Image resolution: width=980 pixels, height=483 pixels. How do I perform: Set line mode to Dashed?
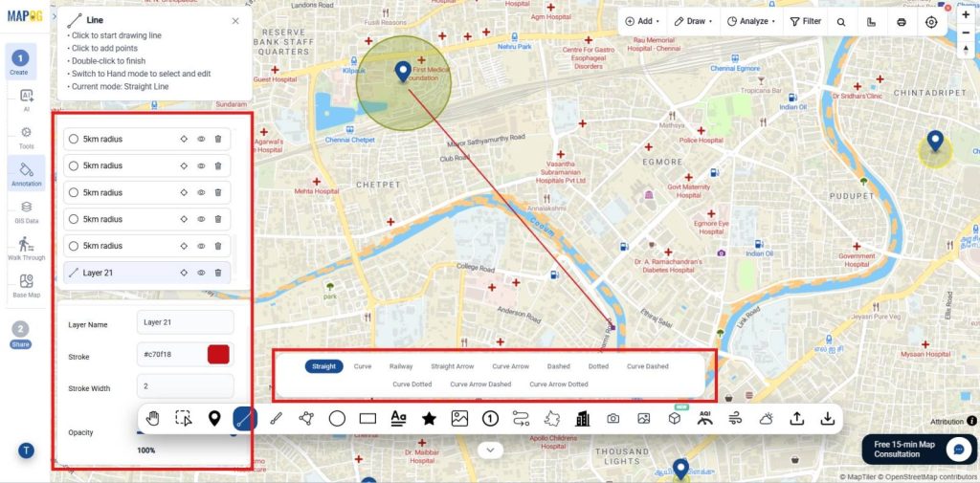click(559, 366)
